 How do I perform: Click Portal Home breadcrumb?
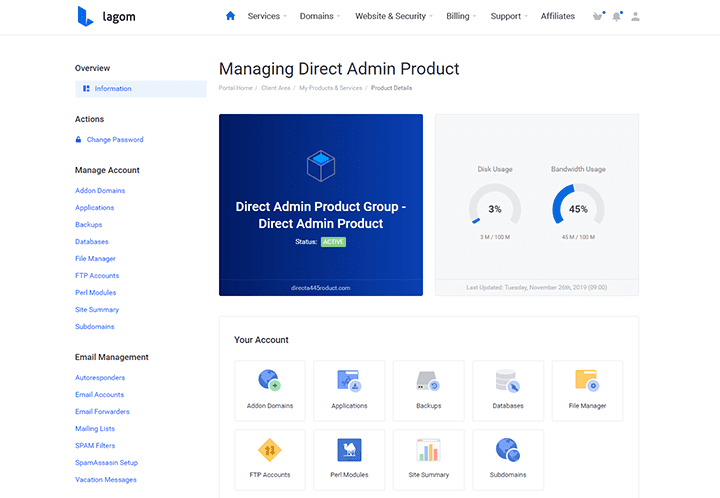(x=236, y=88)
